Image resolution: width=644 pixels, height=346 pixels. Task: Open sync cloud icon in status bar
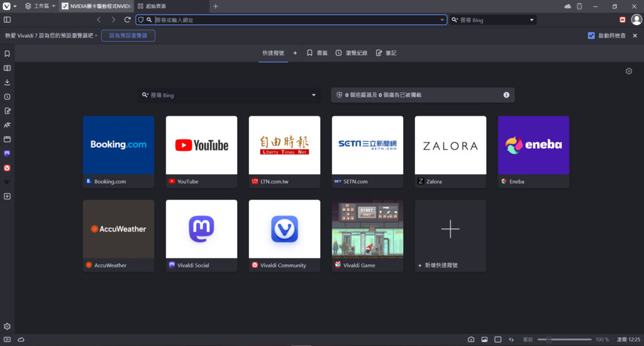pyautogui.click(x=21, y=340)
